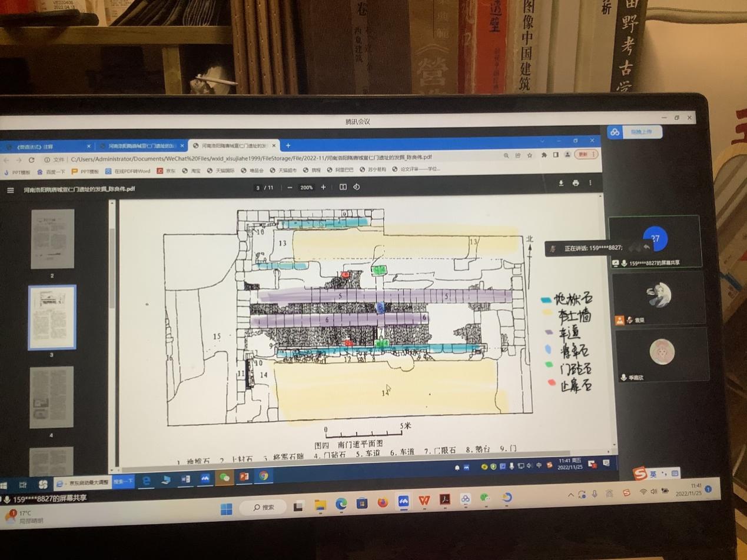Image resolution: width=747 pixels, height=560 pixels.
Task: Select page 4 thumbnail in sidebar
Action: pyautogui.click(x=52, y=397)
